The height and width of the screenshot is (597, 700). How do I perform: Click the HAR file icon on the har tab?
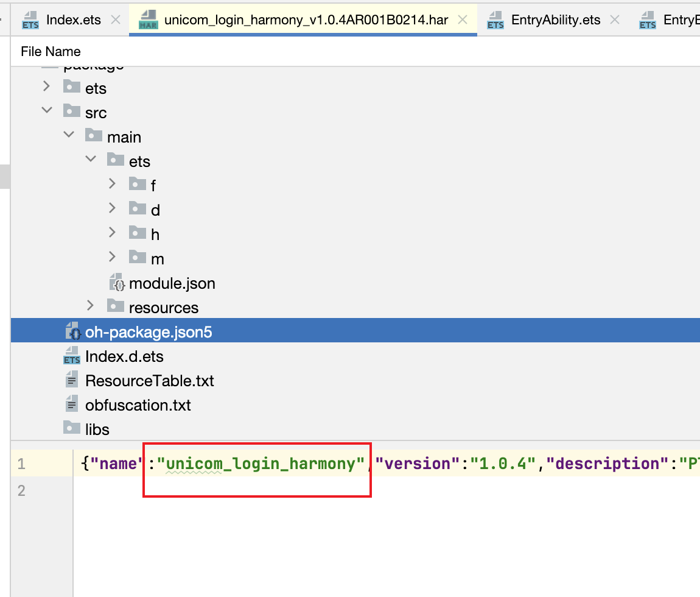pos(148,21)
